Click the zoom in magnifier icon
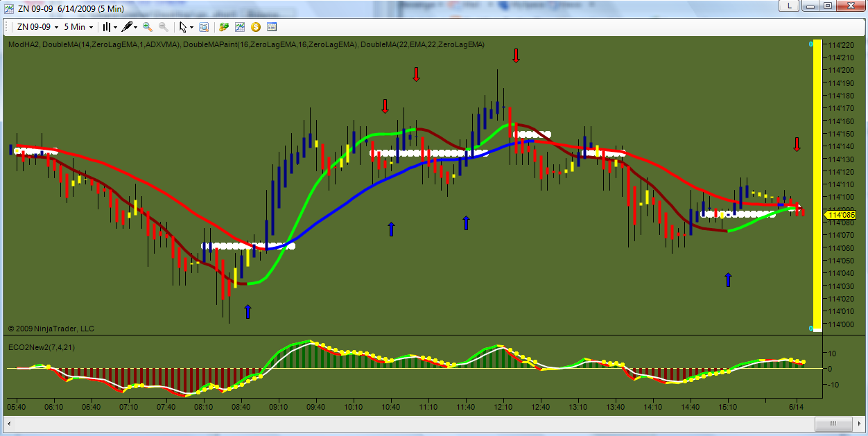 (x=147, y=27)
